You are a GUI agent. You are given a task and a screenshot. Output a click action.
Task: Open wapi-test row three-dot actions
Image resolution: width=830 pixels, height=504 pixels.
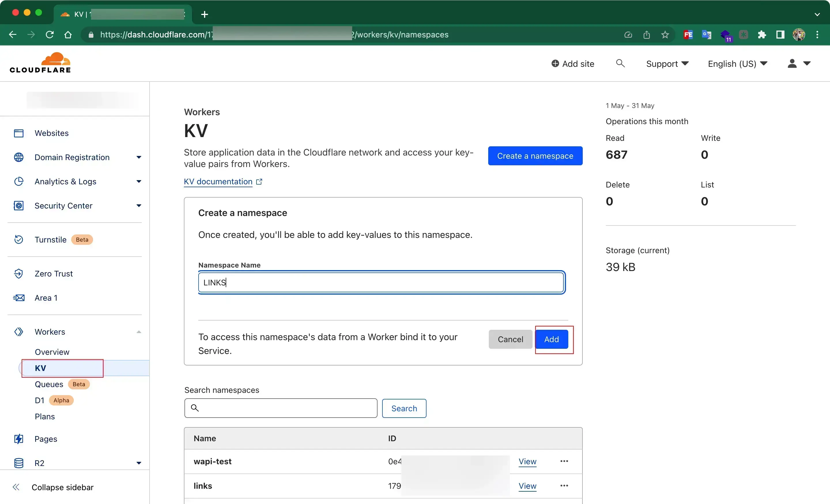[564, 461]
